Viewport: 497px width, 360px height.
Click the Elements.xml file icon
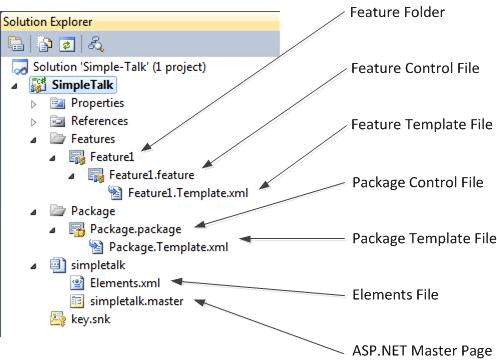[x=77, y=283]
